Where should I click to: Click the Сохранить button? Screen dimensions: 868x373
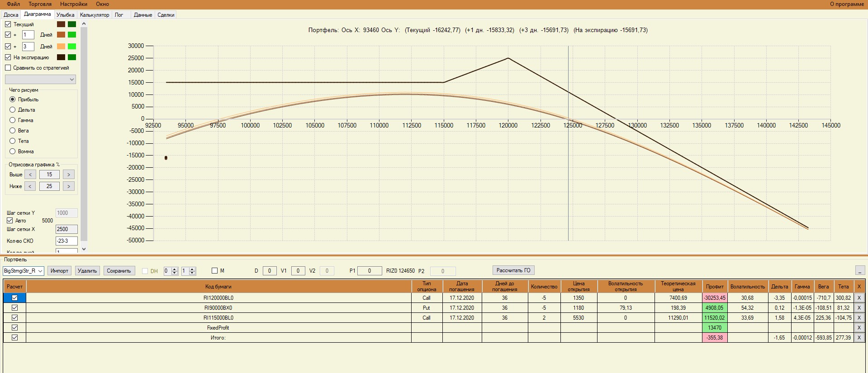click(x=119, y=271)
